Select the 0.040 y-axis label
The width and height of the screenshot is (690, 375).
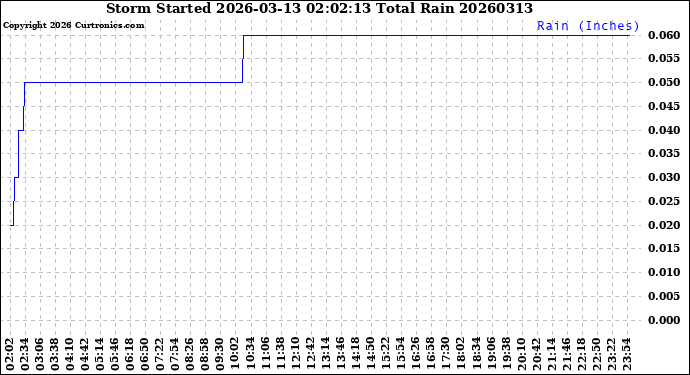click(x=664, y=130)
